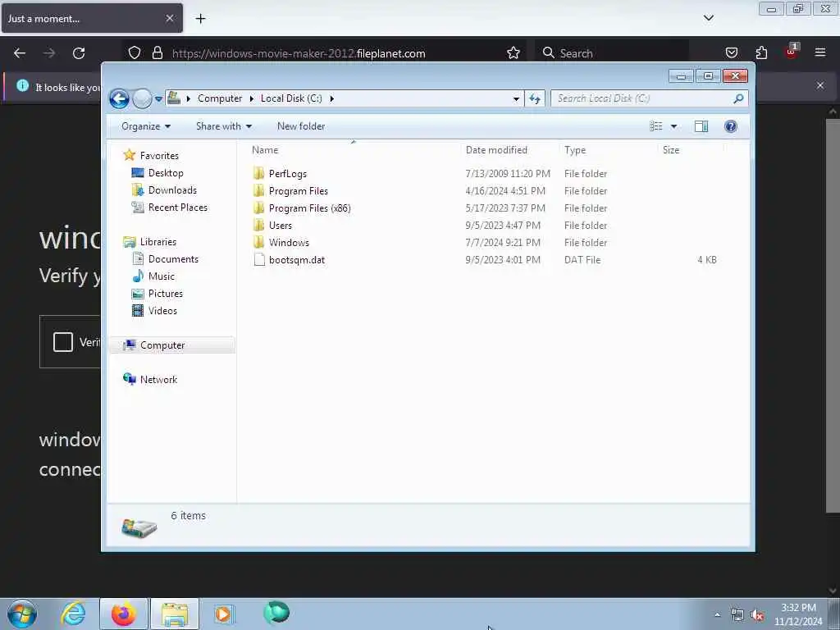Viewport: 840px width, 630px height.
Task: Open the Firefox hamburger menu
Action: [819, 52]
